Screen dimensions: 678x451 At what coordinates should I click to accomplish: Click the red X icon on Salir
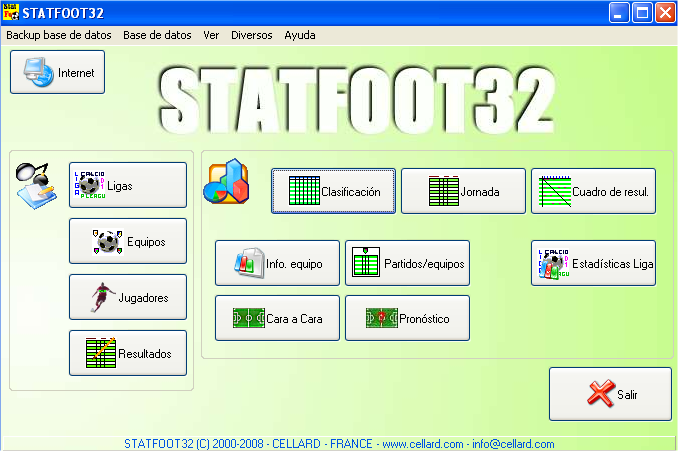pyautogui.click(x=601, y=393)
